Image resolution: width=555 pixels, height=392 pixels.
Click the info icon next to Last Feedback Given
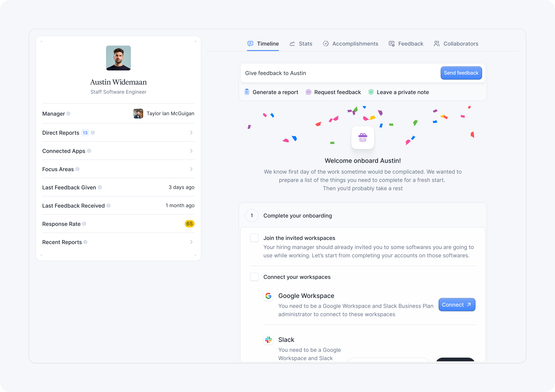coord(100,187)
